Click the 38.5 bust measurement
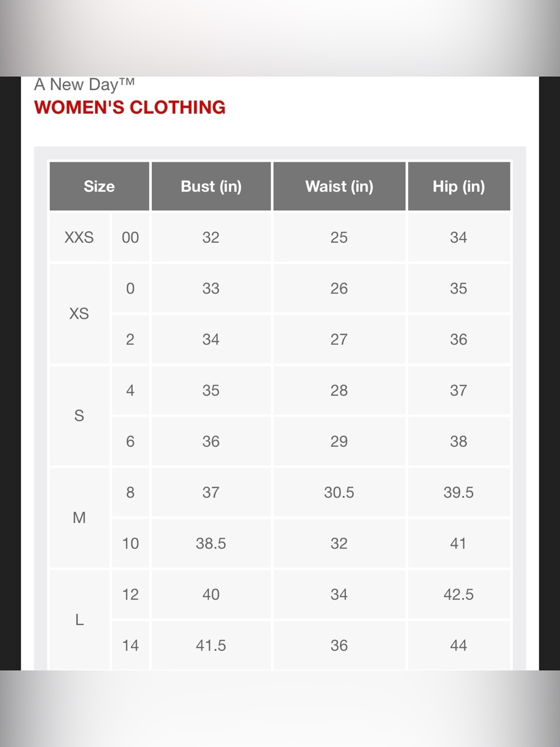 (211, 543)
